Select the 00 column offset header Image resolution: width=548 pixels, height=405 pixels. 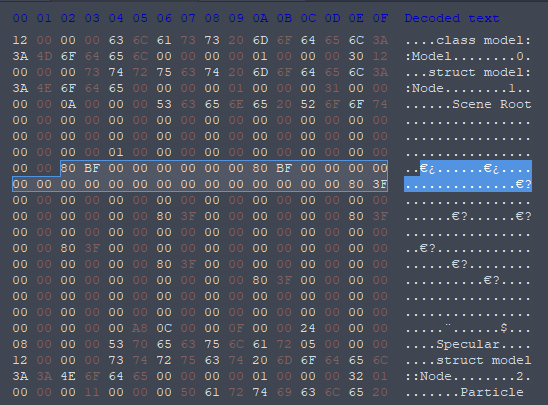click(x=20, y=18)
